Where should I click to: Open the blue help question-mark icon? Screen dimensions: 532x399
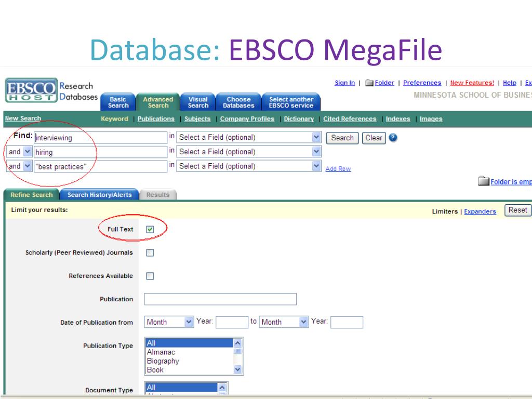[x=393, y=138]
